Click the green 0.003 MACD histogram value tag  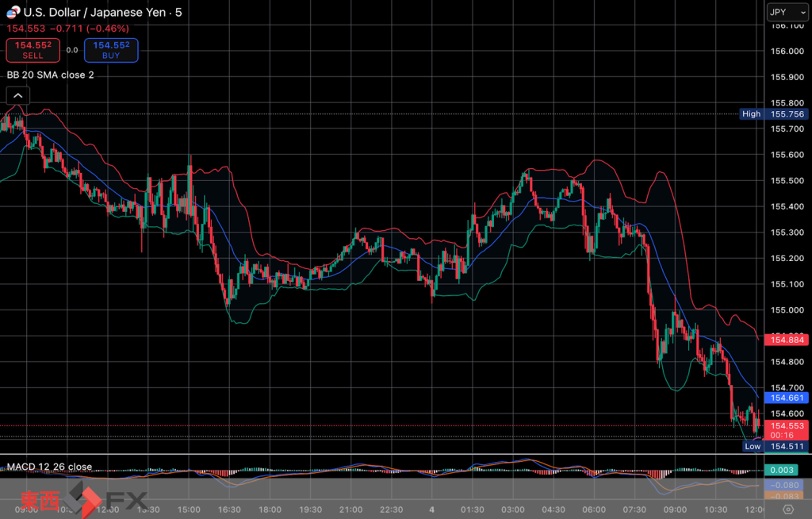click(784, 470)
